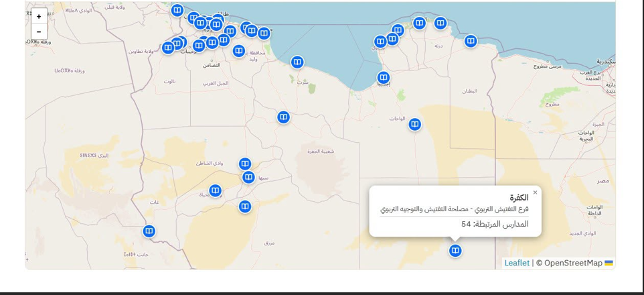Zoom out the map with minus button

39,32
